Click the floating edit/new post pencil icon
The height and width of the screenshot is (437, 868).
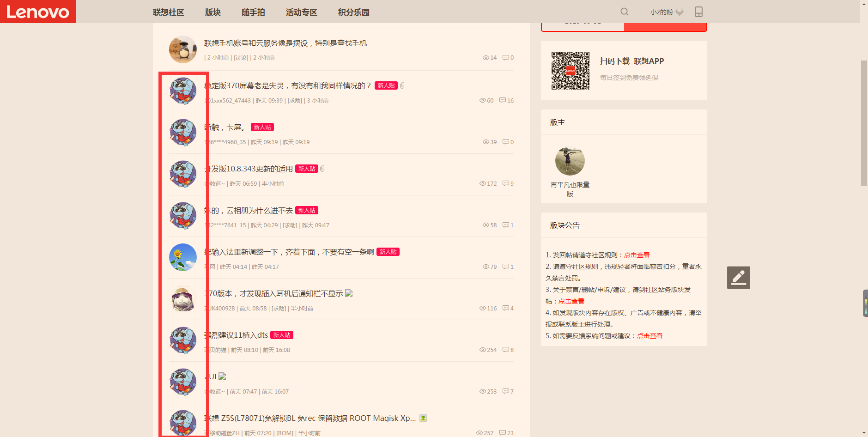click(x=738, y=278)
